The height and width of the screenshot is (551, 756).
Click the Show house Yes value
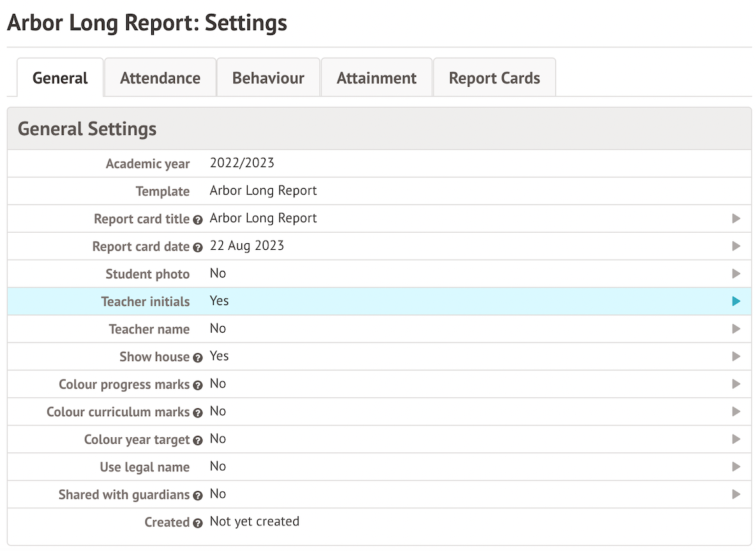[219, 356]
